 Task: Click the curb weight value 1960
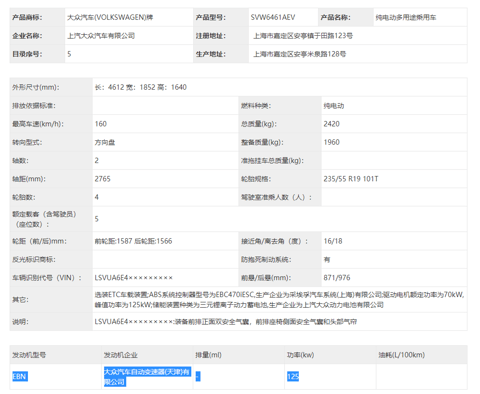coord(331,142)
